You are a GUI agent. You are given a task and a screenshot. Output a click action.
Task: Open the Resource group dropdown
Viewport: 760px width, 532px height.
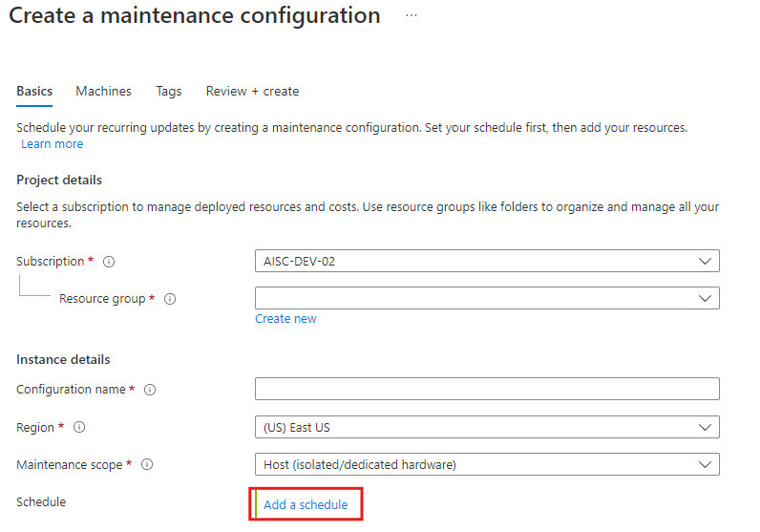(486, 298)
